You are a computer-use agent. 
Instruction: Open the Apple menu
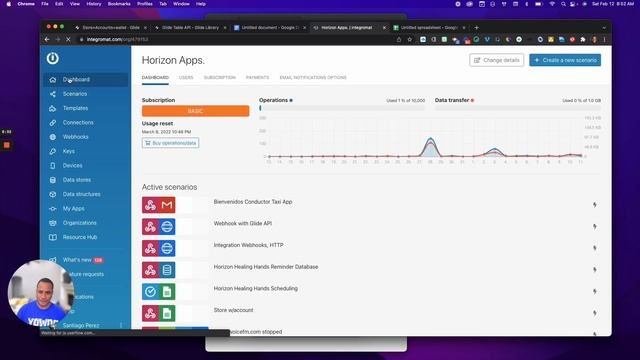point(9,4)
